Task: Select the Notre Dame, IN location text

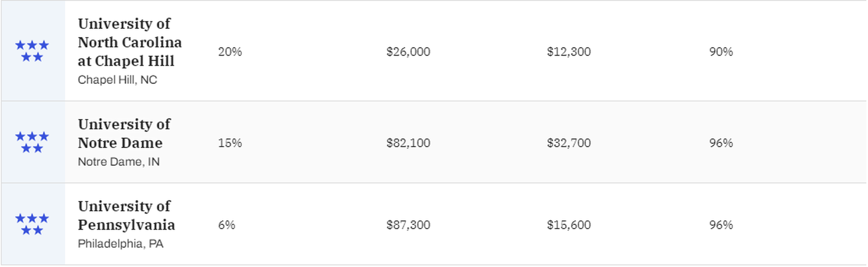Action: 119,162
